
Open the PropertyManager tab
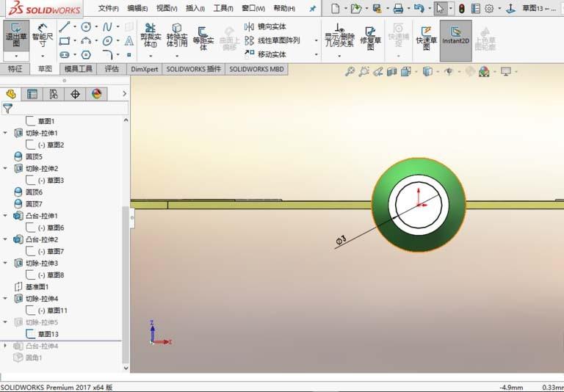coord(32,94)
